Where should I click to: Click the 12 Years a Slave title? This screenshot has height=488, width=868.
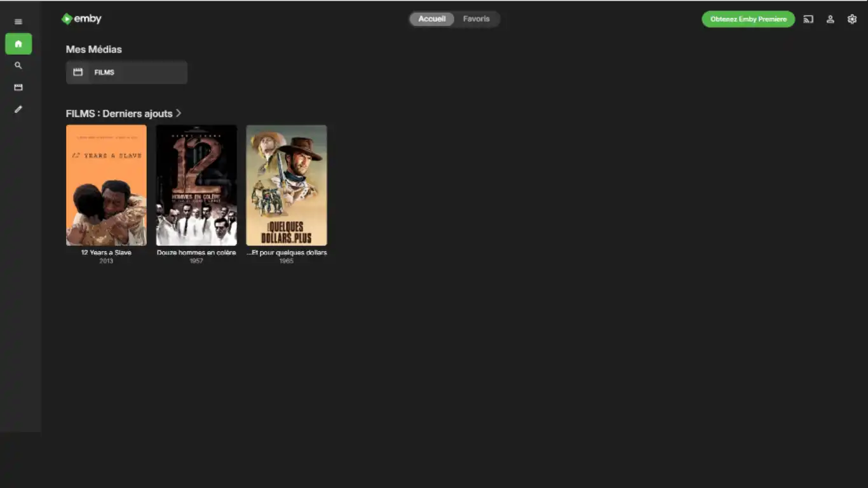[106, 252]
